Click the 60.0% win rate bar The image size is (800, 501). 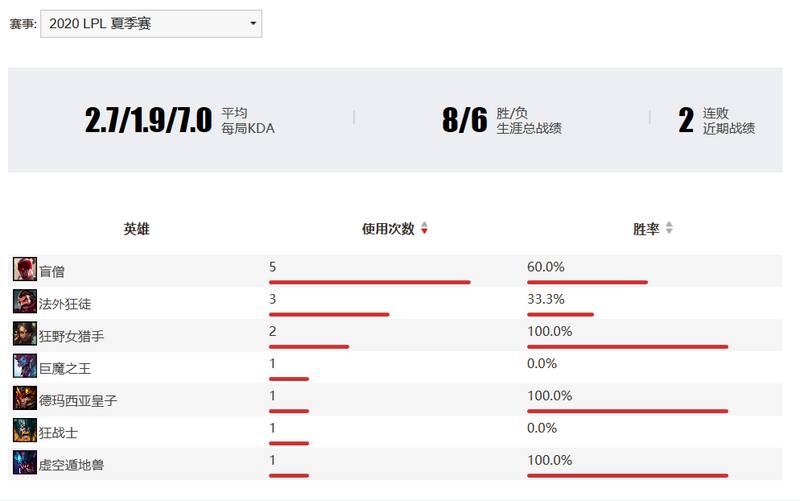point(587,282)
